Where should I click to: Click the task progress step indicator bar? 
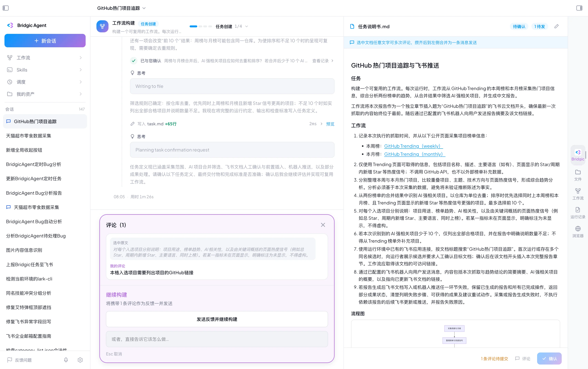[x=200, y=26]
